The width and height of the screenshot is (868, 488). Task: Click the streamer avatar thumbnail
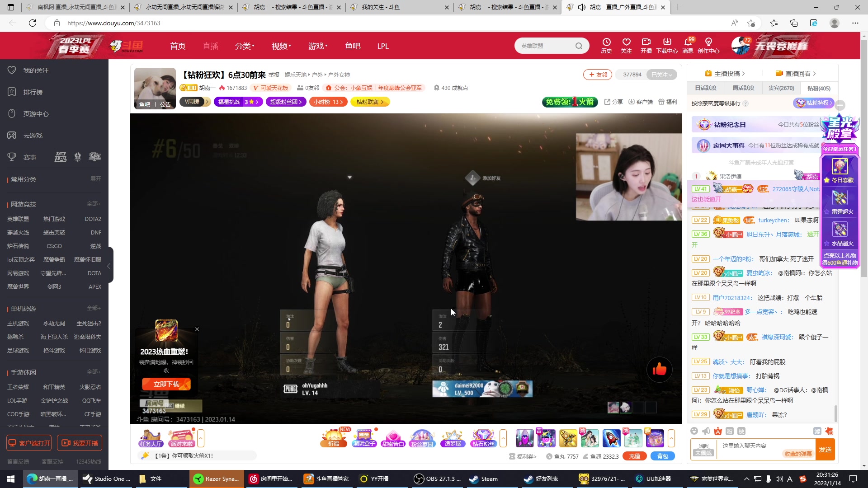click(155, 88)
